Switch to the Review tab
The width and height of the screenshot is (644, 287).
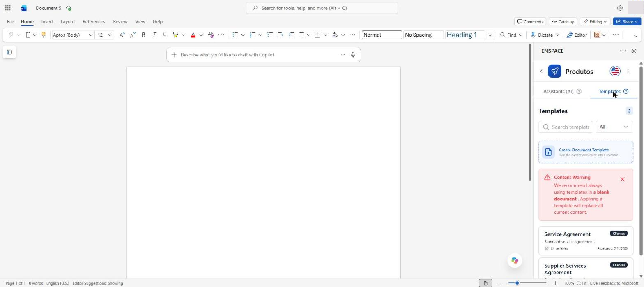pos(120,21)
